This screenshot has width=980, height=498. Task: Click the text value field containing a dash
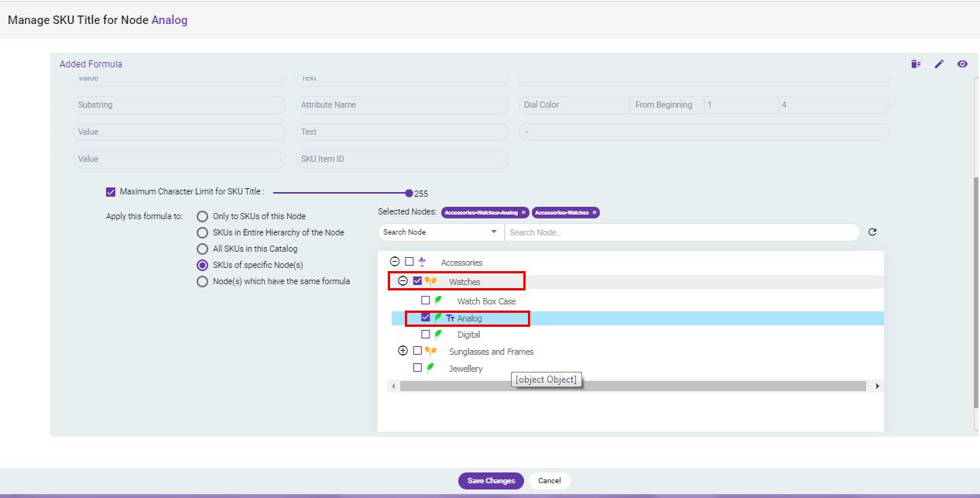pyautogui.click(x=704, y=132)
